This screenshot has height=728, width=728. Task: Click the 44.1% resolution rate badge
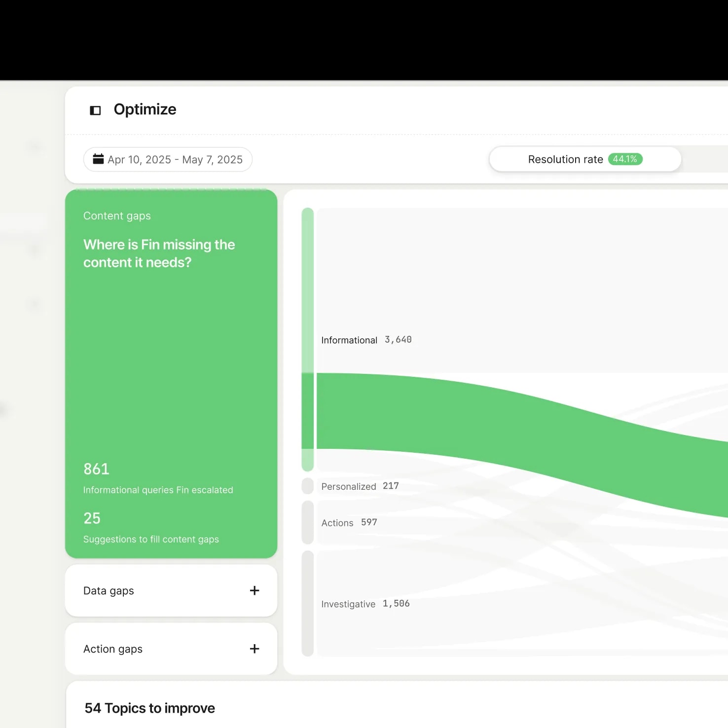[625, 159]
